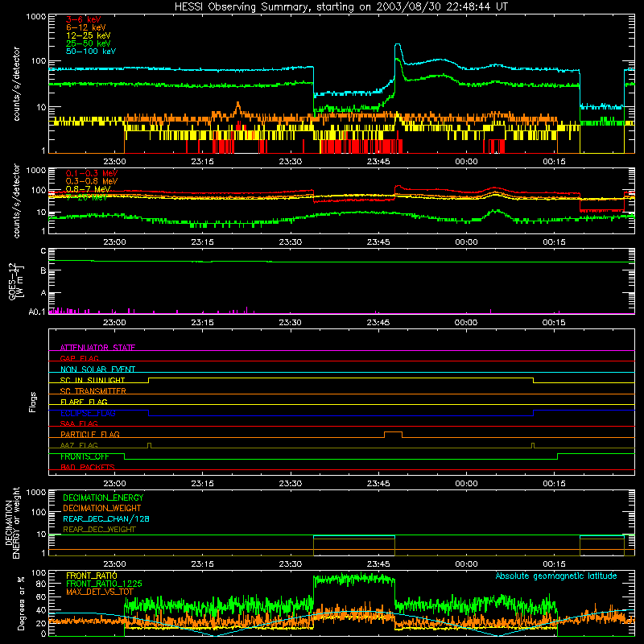Click the MAX_DET_VS_TOT legend label

tap(100, 592)
